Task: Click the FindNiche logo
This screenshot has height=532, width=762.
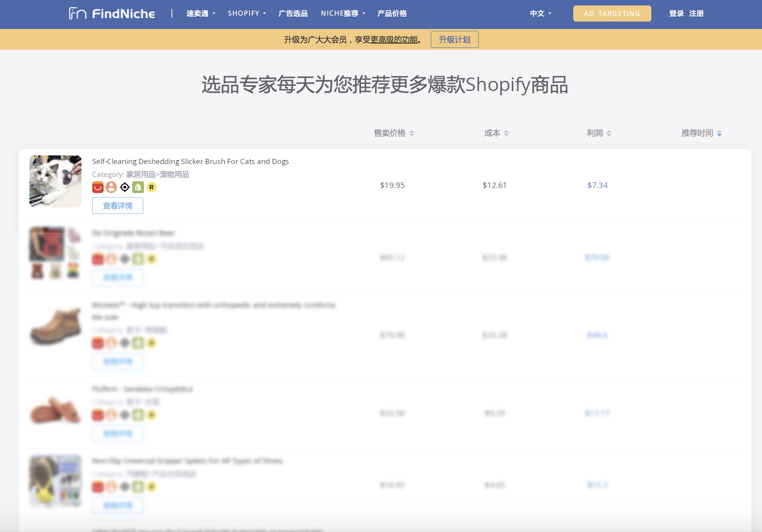Action: pyautogui.click(x=112, y=14)
